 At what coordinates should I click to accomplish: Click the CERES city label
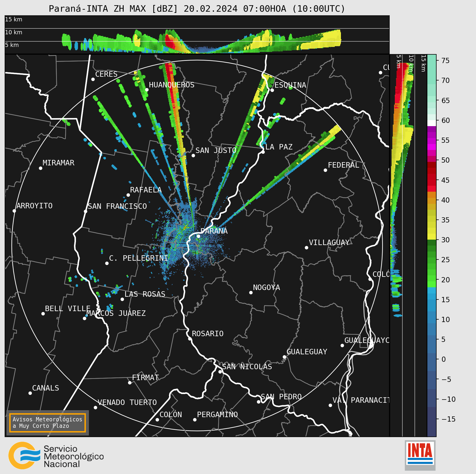[106, 74]
